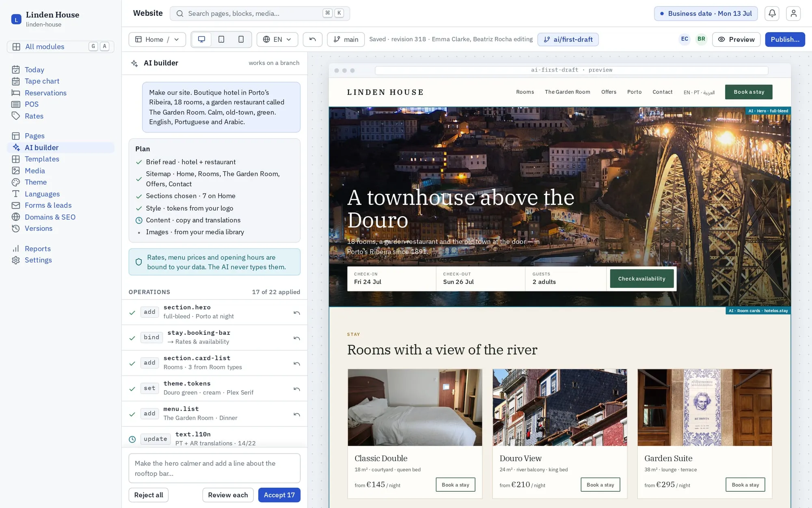Click Check availability in preview

[x=642, y=279]
